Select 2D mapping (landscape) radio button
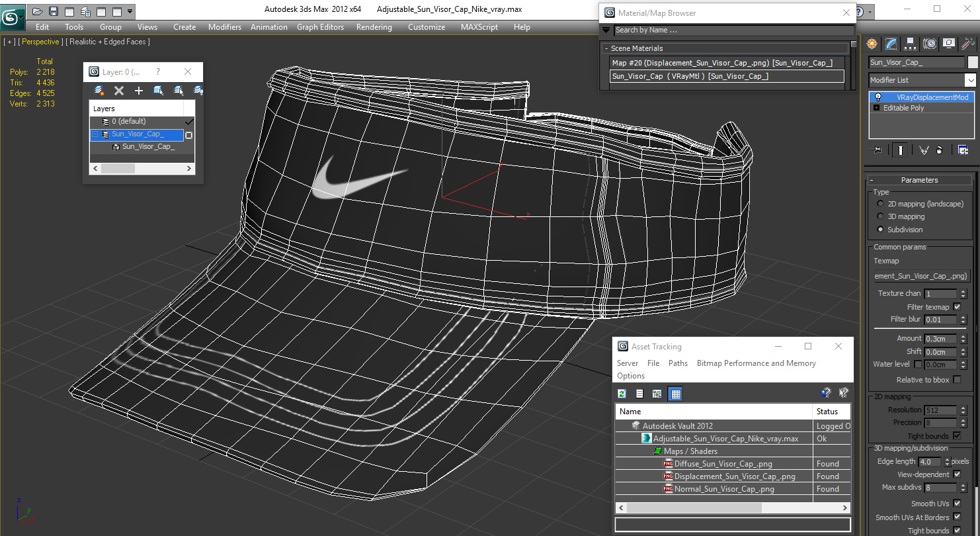Image resolution: width=980 pixels, height=536 pixels. tap(880, 204)
